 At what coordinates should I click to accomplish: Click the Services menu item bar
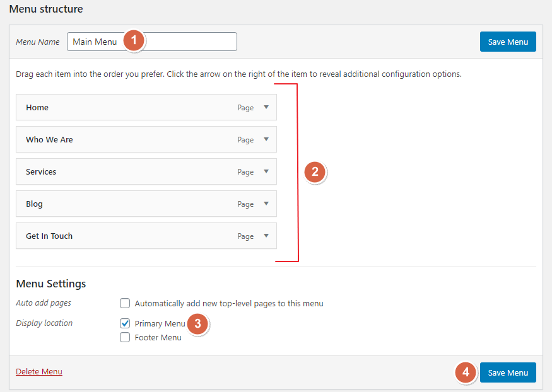(x=114, y=171)
